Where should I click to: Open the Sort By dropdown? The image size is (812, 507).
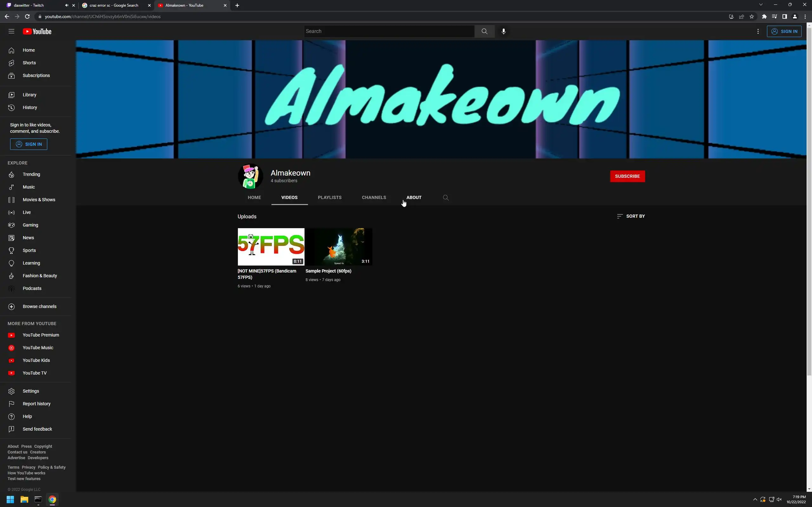click(x=631, y=216)
